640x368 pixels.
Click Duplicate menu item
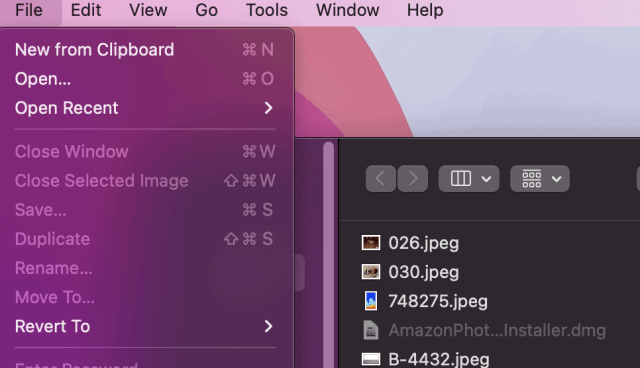pos(145,239)
